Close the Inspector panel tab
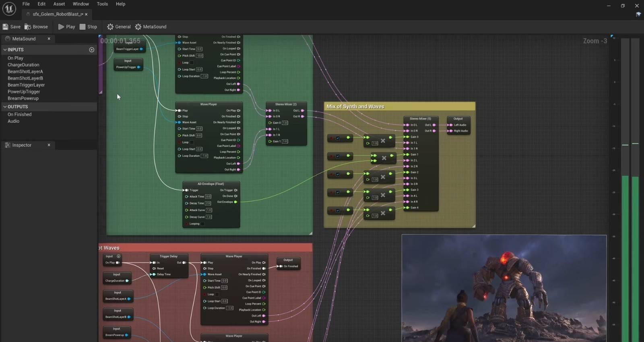The height and width of the screenshot is (342, 644). coord(49,145)
